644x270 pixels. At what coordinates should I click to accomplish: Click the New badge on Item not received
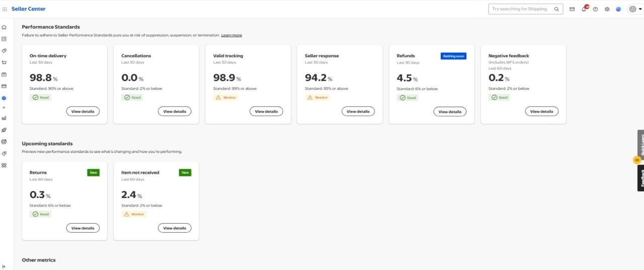[x=185, y=172]
